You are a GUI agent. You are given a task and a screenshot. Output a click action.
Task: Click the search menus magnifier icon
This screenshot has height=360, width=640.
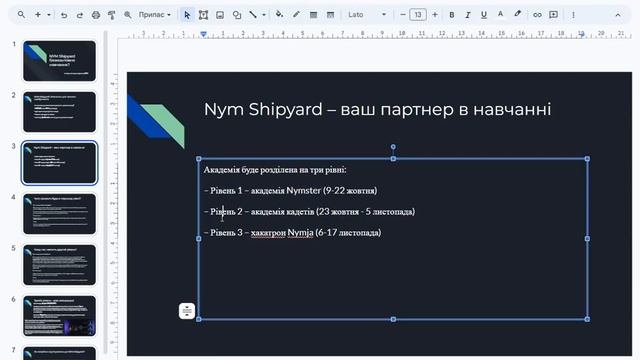point(21,15)
